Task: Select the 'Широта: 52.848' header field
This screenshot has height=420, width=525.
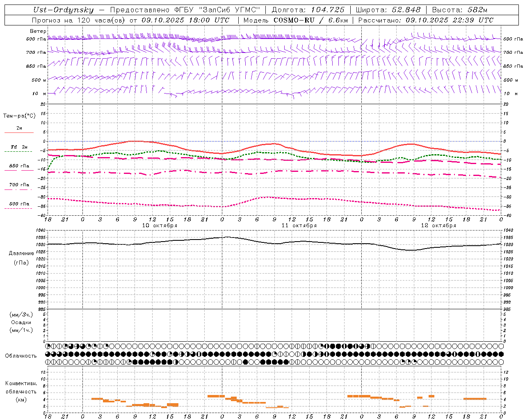Action: point(388,10)
